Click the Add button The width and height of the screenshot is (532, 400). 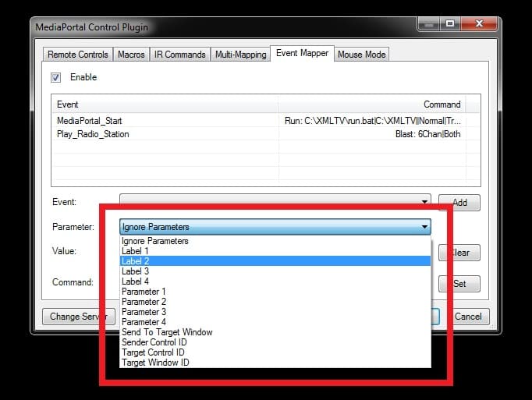459,203
